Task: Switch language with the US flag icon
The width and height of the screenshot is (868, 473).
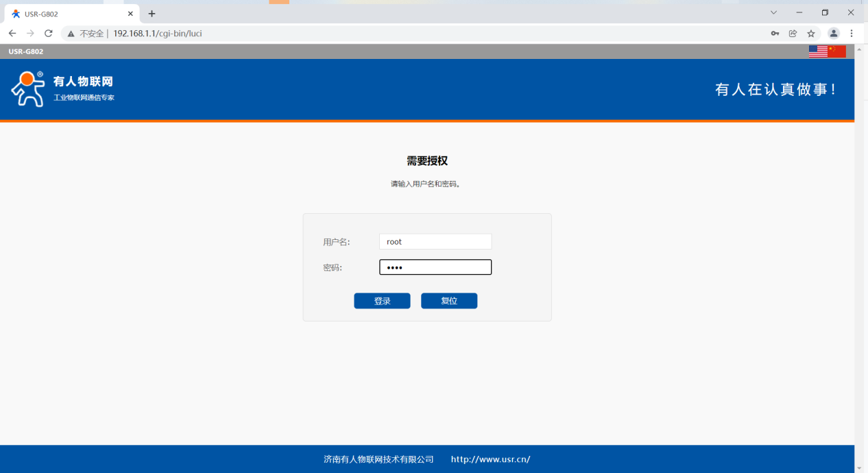Action: pyautogui.click(x=818, y=51)
